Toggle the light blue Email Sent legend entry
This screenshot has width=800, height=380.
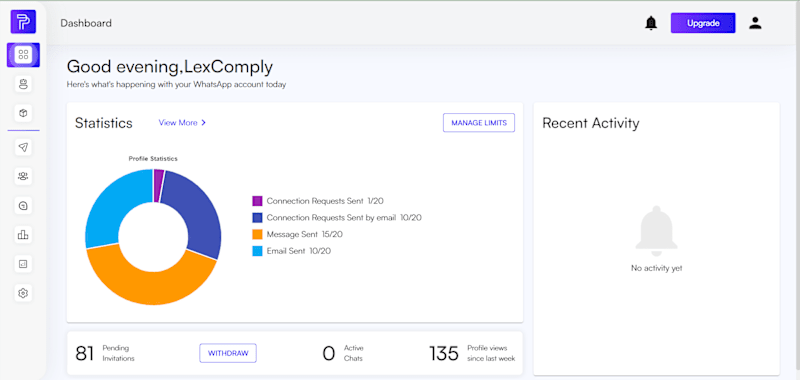click(291, 251)
